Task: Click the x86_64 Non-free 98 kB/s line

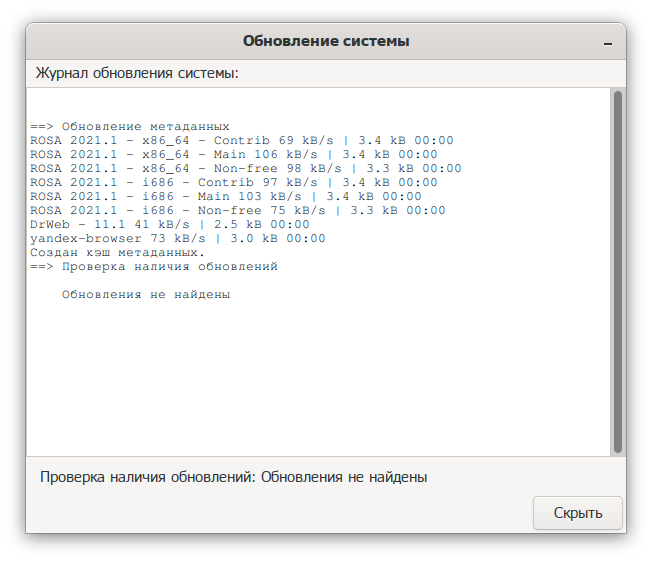Action: coord(246,168)
